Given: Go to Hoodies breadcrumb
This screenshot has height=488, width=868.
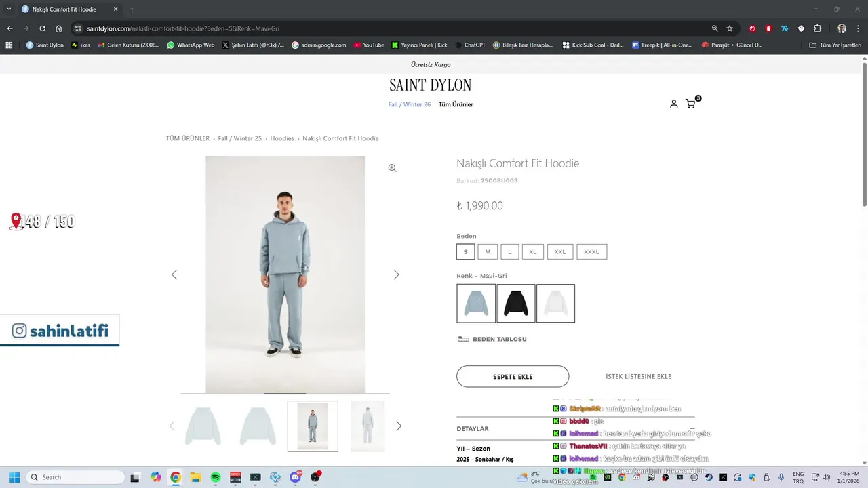Looking at the screenshot, I should click(282, 138).
